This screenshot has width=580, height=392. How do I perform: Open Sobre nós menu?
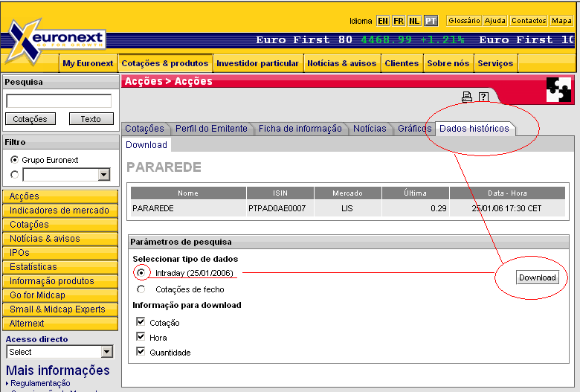click(448, 63)
